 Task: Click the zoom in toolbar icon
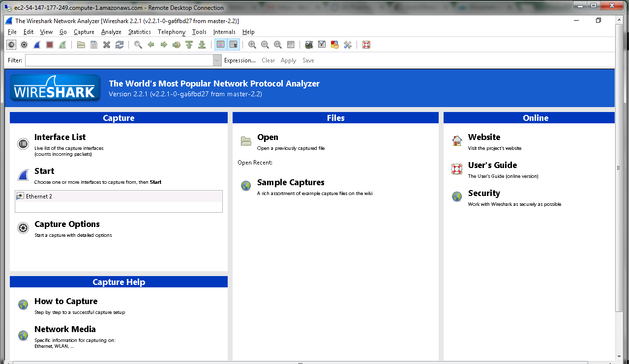(x=252, y=45)
